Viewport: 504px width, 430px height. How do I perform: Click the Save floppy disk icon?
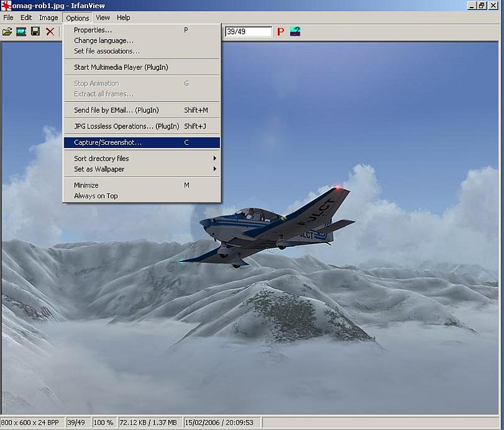(x=35, y=31)
